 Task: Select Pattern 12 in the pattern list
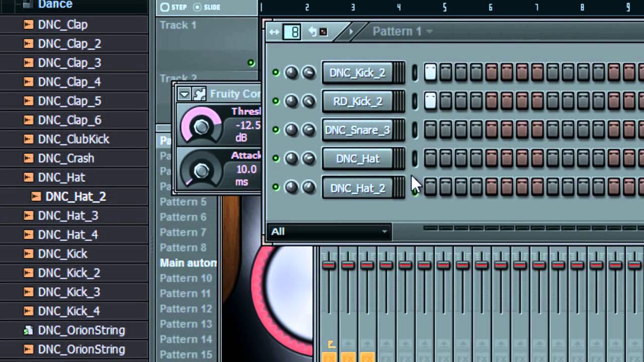coord(186,309)
